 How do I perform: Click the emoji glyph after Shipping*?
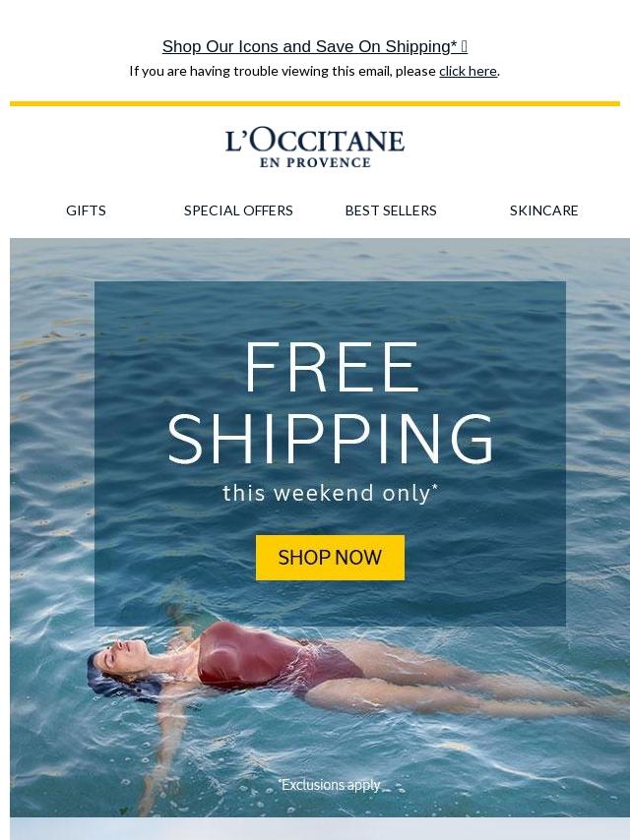(464, 46)
